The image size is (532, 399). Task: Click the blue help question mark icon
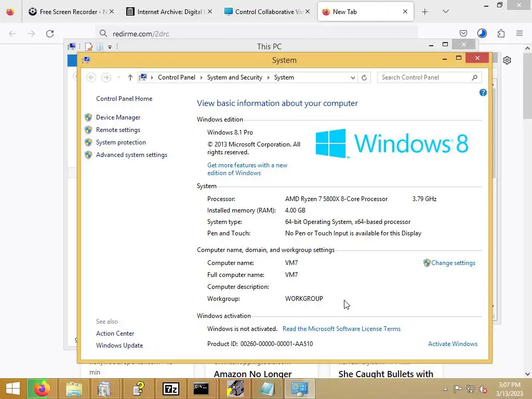pos(483,92)
